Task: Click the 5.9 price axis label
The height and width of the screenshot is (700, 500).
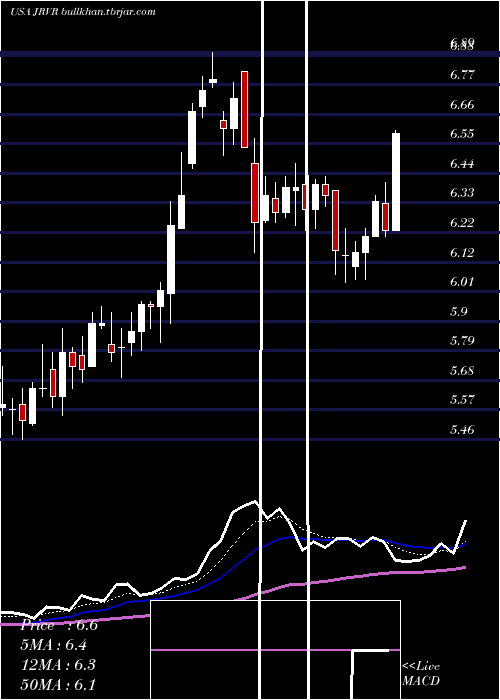Action: tap(458, 311)
